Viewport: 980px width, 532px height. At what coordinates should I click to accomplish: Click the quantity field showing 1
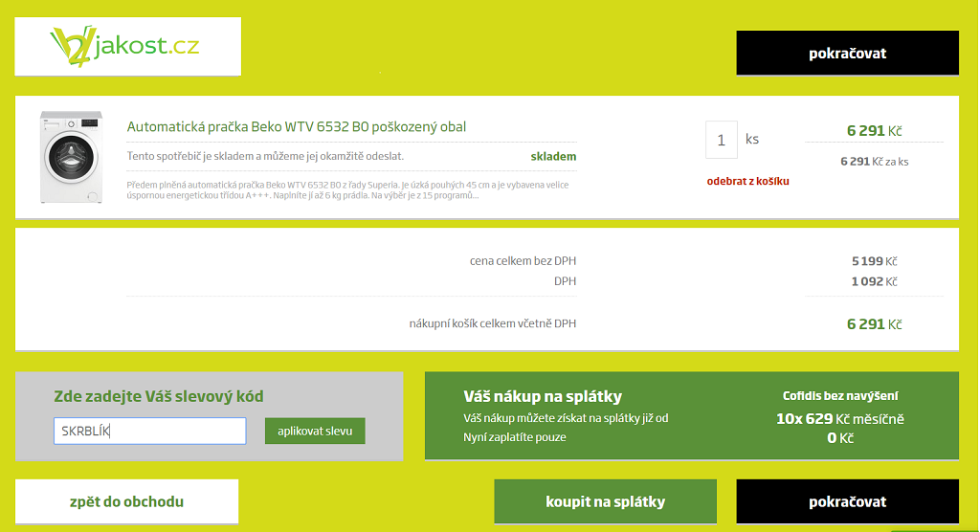tap(722, 140)
